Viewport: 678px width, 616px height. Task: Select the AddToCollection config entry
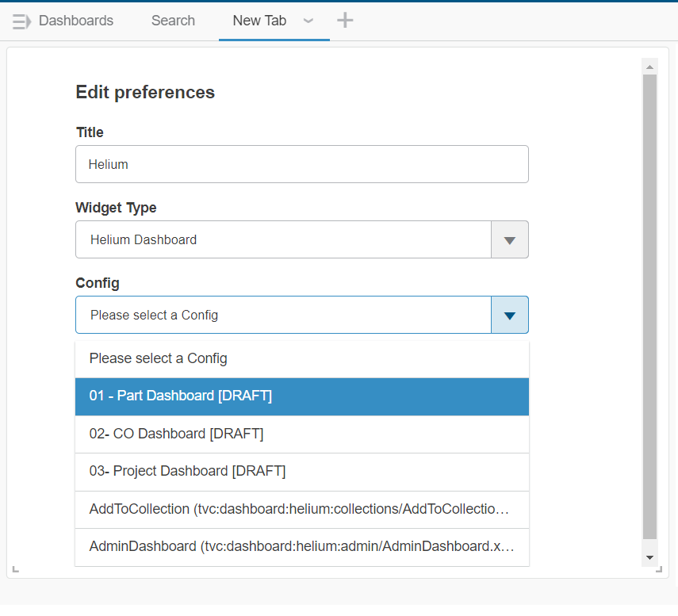[301, 509]
